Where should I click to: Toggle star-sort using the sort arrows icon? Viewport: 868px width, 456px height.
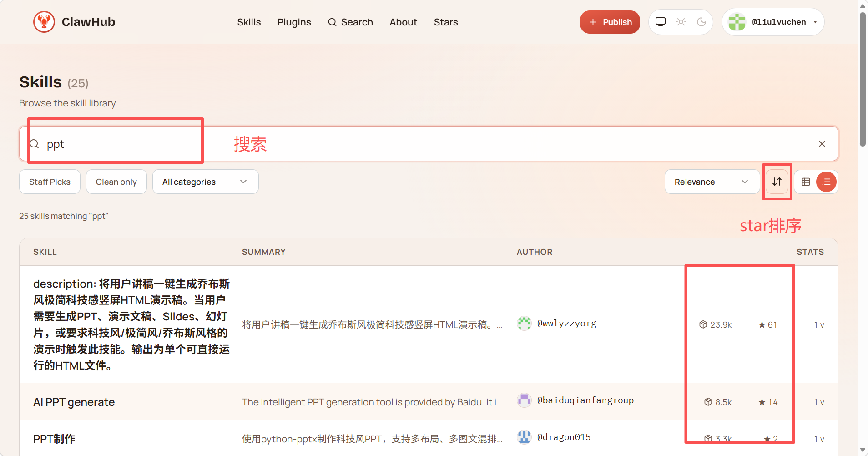click(777, 182)
